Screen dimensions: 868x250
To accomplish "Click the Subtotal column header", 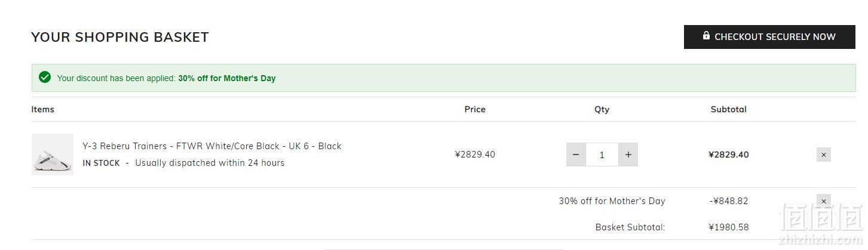I will pos(729,109).
